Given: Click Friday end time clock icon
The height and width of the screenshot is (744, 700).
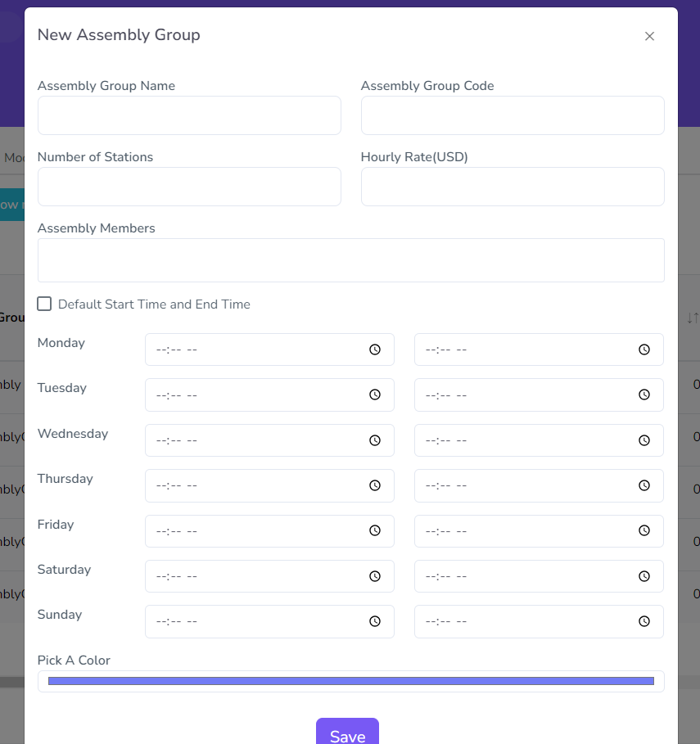Looking at the screenshot, I should pyautogui.click(x=644, y=530).
